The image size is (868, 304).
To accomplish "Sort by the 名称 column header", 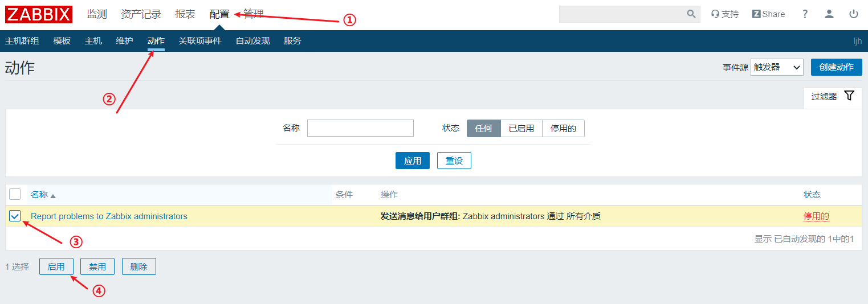I will coord(39,195).
